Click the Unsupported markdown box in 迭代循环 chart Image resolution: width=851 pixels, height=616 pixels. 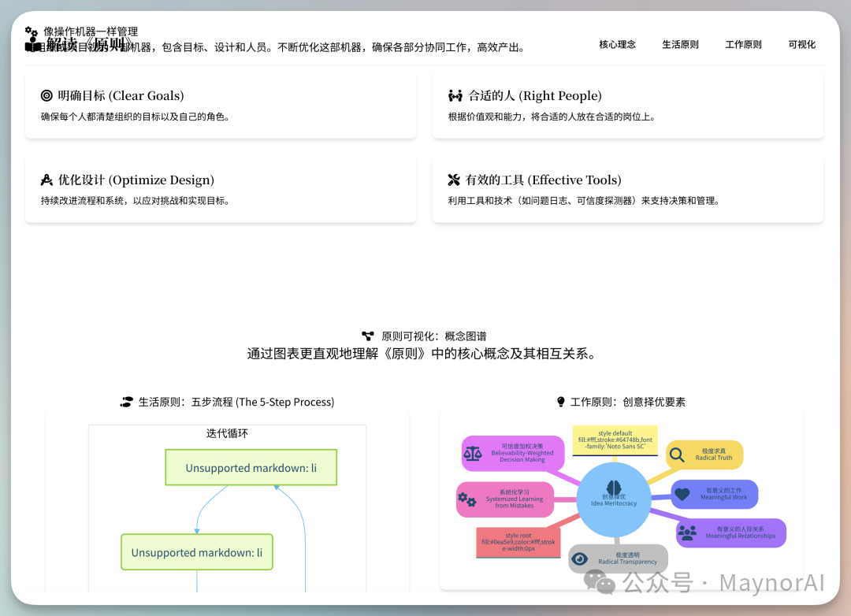click(251, 467)
